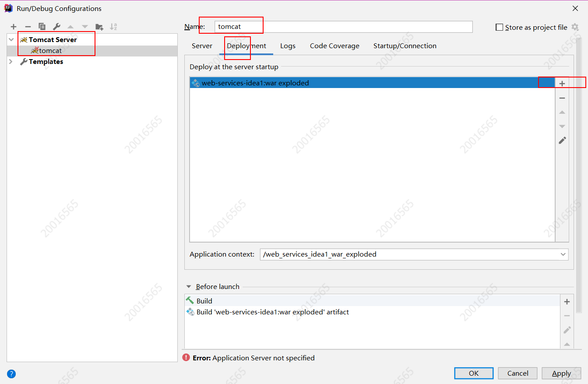Click the right panel vertical scrollbar
Viewport: 588px width, 384px height.
tap(579, 175)
